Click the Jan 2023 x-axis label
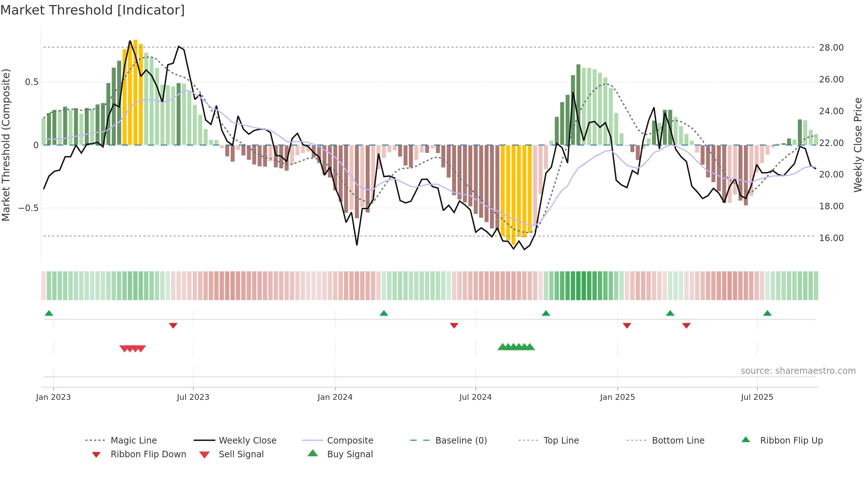Image resolution: width=868 pixels, height=488 pixels. pyautogui.click(x=54, y=397)
